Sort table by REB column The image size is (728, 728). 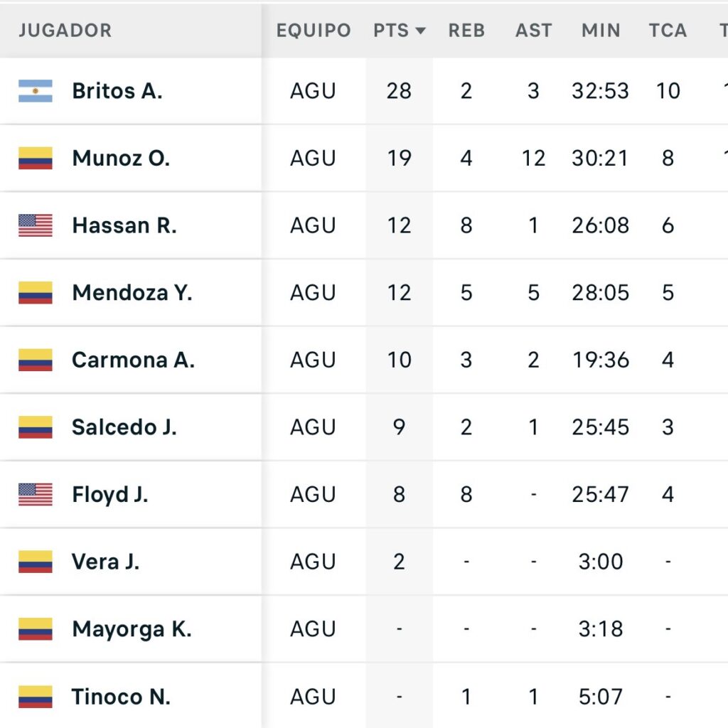pos(466,31)
